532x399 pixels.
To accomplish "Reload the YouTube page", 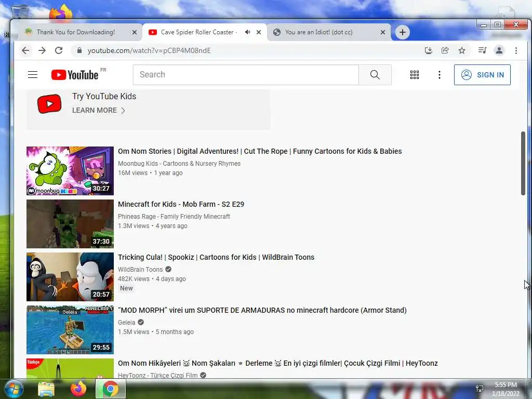I will 59,50.
